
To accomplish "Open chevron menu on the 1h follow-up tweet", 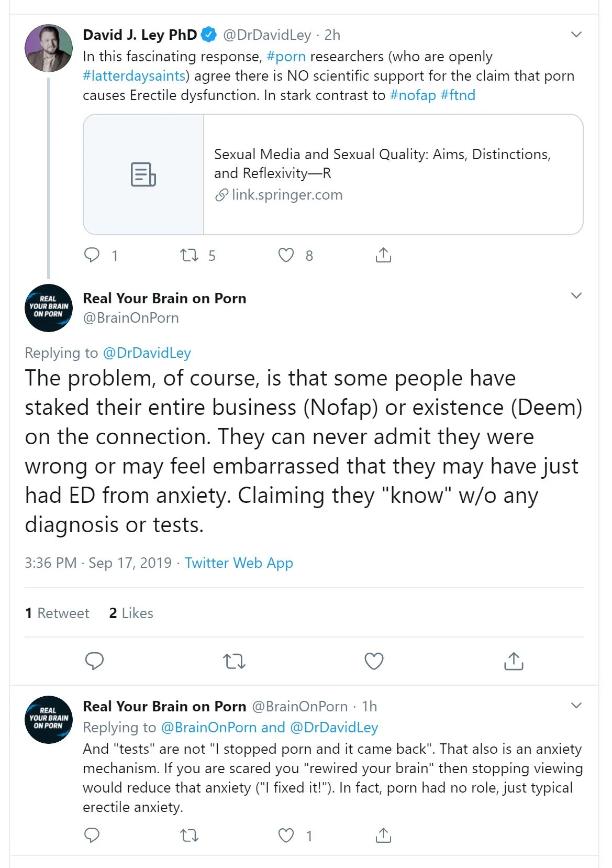I will pyautogui.click(x=576, y=705).
